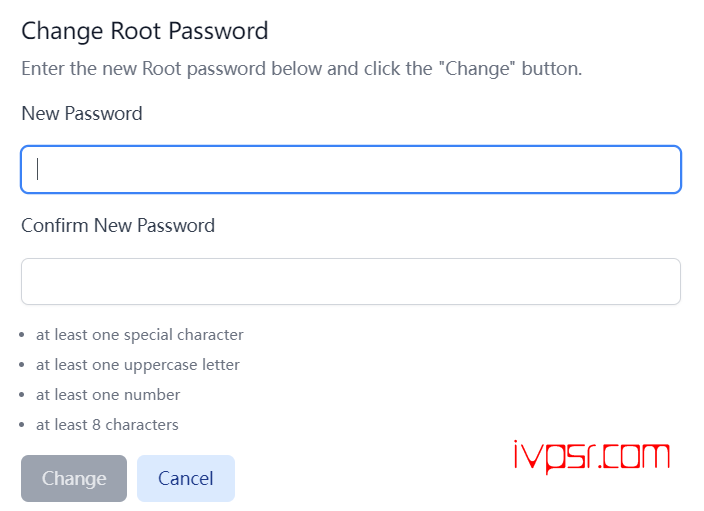The width and height of the screenshot is (704, 511).
Task: Click the grey Change button
Action: coord(74,478)
